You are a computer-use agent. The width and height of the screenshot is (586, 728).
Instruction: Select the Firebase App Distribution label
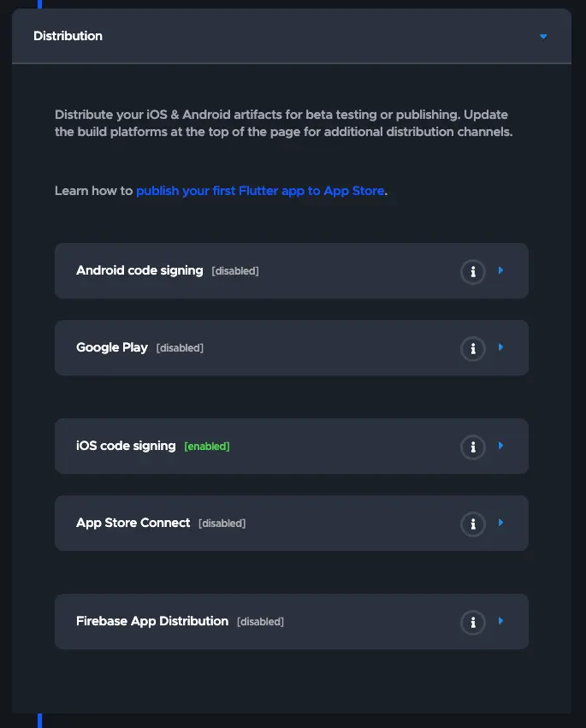pyautogui.click(x=152, y=621)
